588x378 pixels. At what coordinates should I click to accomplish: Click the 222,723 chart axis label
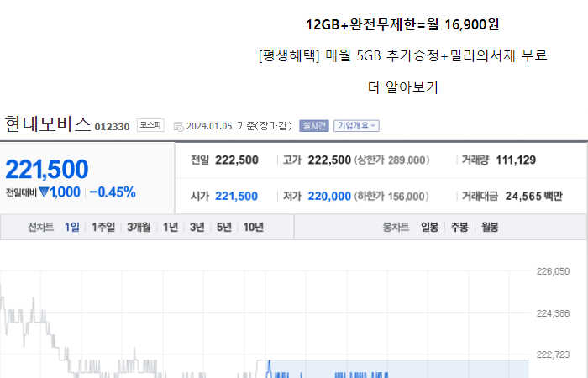point(553,354)
